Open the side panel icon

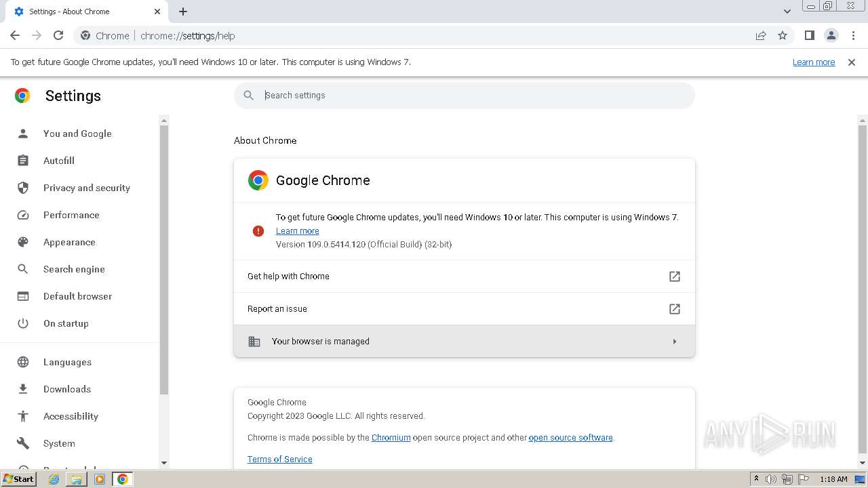coord(809,35)
